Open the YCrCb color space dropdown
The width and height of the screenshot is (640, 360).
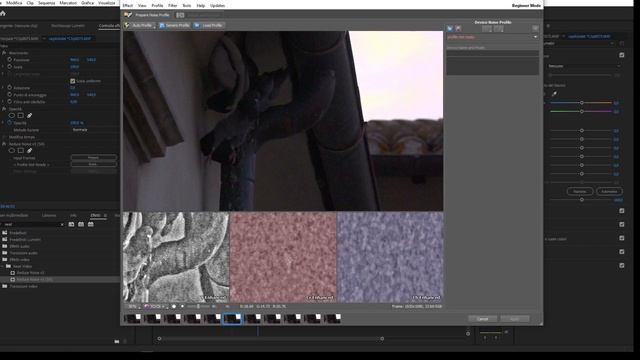155,307
